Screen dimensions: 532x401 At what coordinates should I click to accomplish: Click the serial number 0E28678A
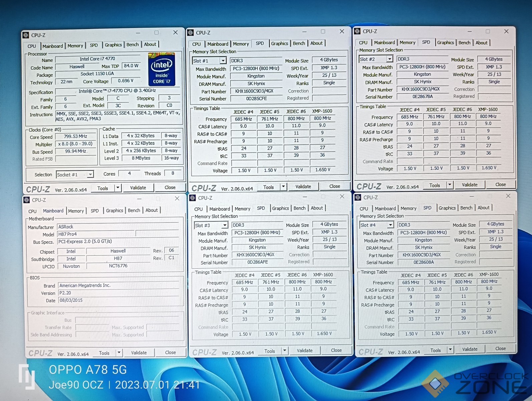423,97
